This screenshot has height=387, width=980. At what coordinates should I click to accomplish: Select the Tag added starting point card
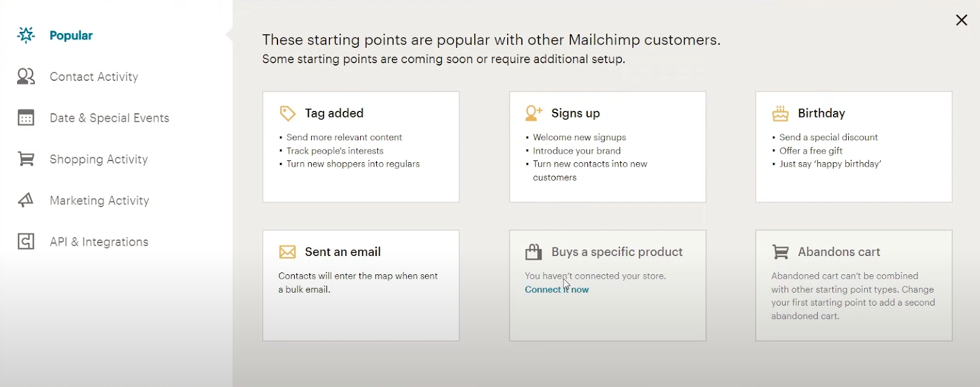(x=361, y=147)
